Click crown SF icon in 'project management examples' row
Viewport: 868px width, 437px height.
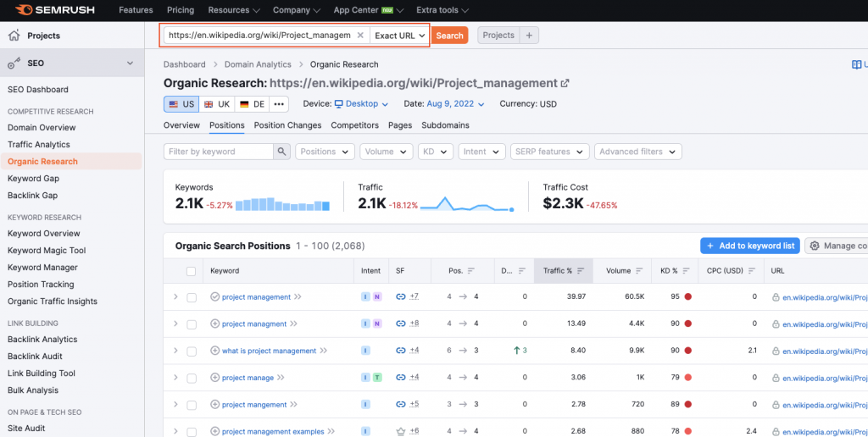(x=401, y=431)
